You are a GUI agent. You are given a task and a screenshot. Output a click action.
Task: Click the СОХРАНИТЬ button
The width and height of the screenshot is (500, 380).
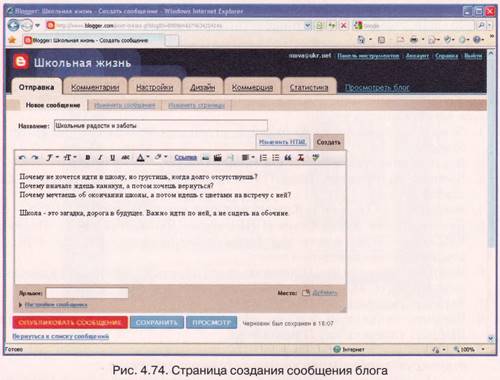[157, 322]
